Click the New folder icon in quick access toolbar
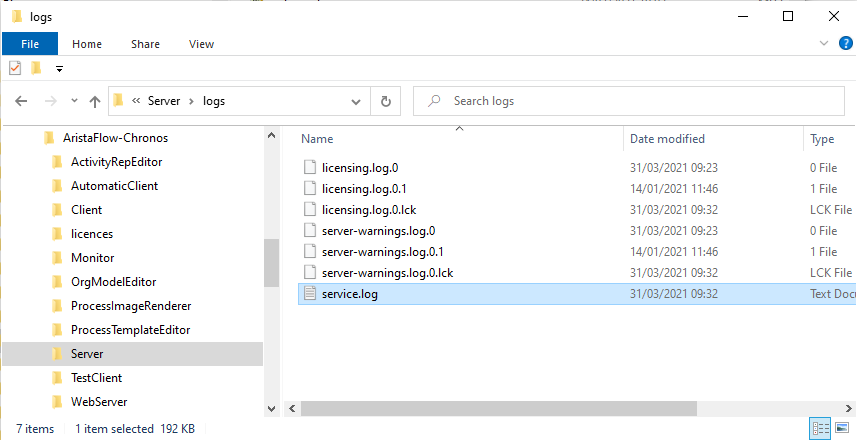 coord(37,68)
